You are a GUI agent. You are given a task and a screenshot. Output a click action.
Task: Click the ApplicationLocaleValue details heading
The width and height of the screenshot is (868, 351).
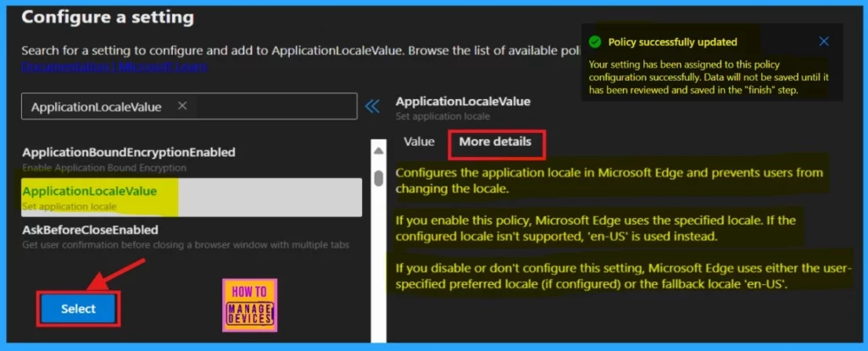pyautogui.click(x=463, y=101)
